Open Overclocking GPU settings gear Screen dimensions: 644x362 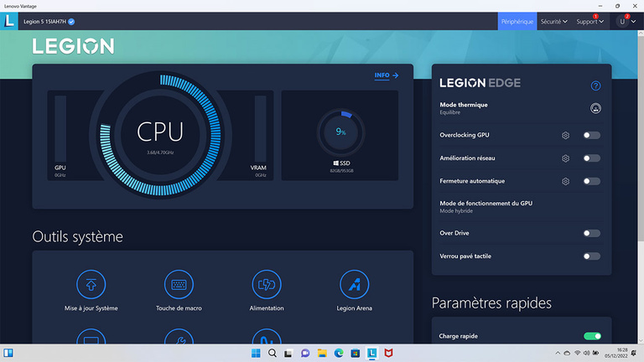[x=565, y=136]
